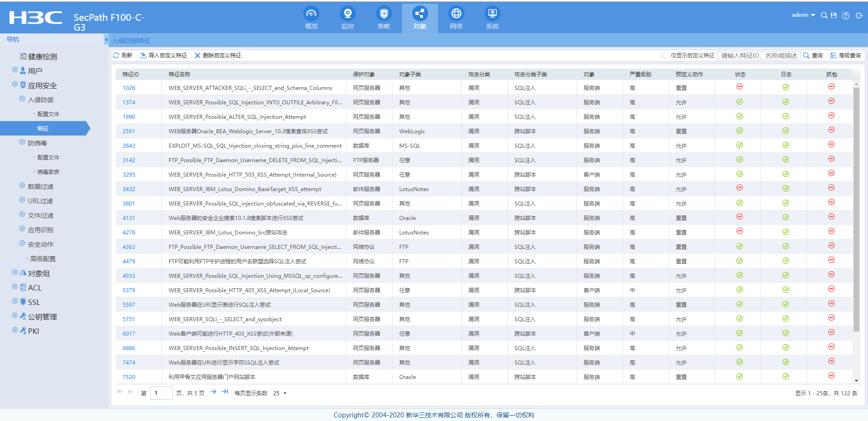868x421 pixels.
Task: Click the 策略 policy shield icon
Action: [x=383, y=14]
